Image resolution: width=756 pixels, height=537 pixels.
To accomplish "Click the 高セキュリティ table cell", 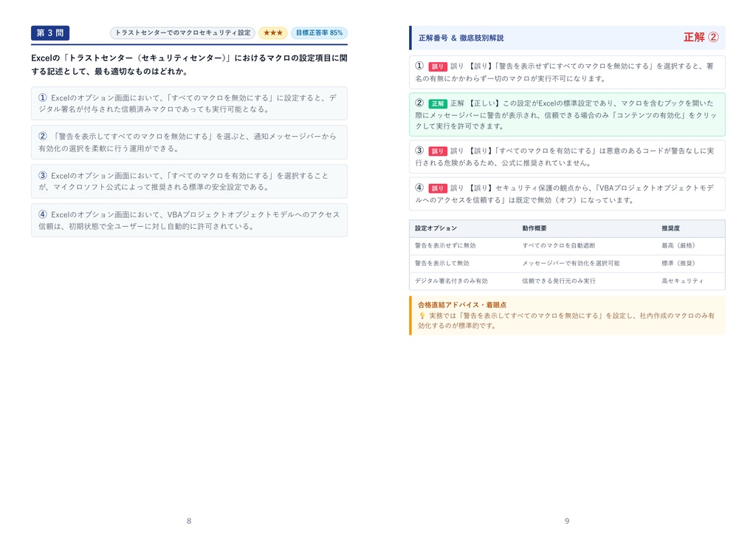I will [683, 281].
